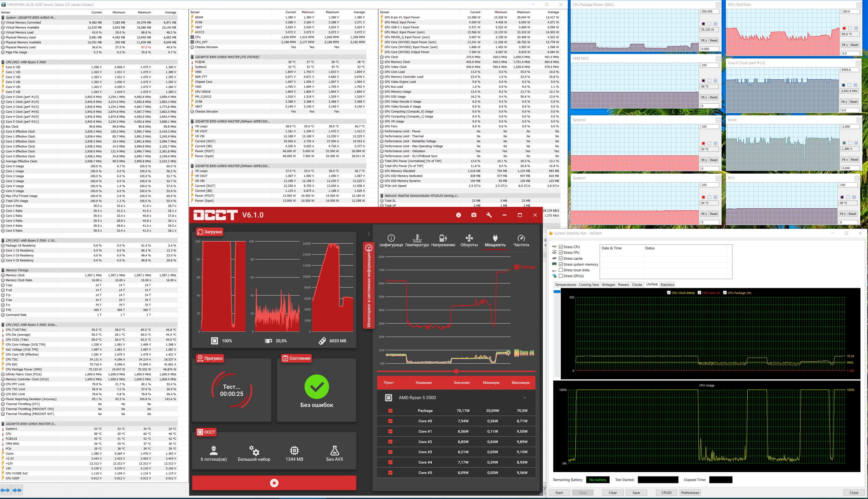Click Preferences button in AIDA64
868x499 pixels.
(690, 493)
